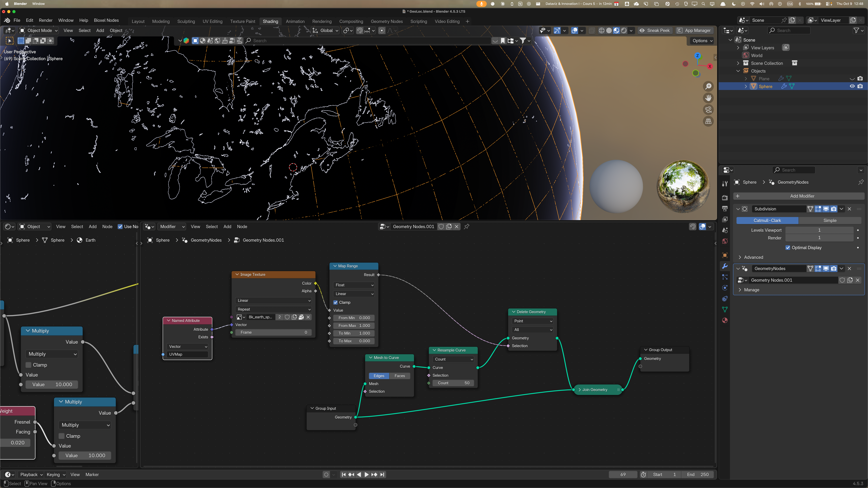Screen dimensions: 868x488
Task: Toggle fake user shield in node editor header
Action: pos(441,227)
